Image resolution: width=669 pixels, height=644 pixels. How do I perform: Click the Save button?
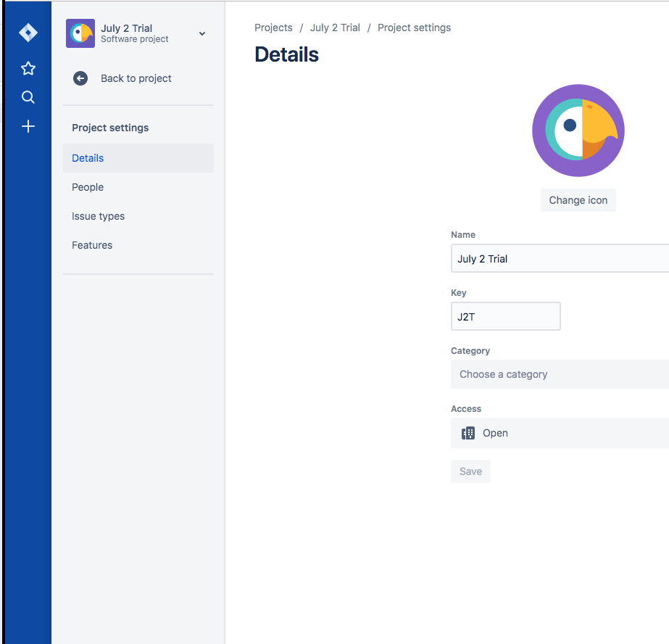point(470,471)
